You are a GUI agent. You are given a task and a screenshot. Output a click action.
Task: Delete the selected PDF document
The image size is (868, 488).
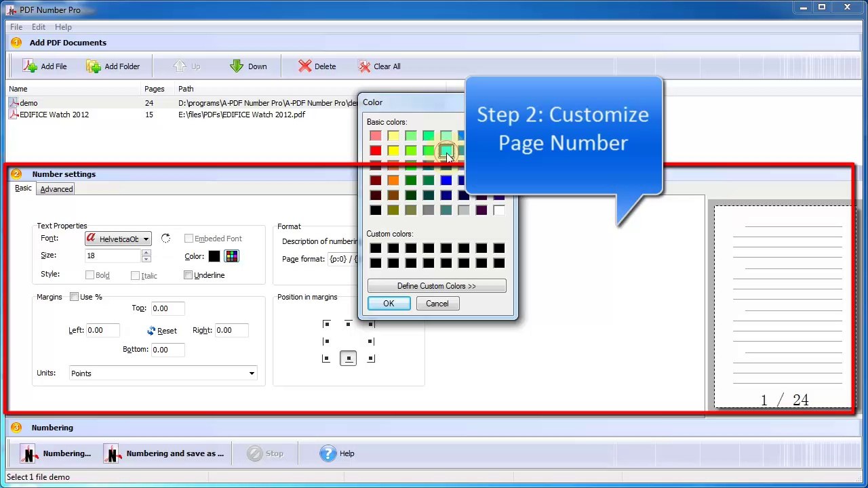click(x=317, y=66)
